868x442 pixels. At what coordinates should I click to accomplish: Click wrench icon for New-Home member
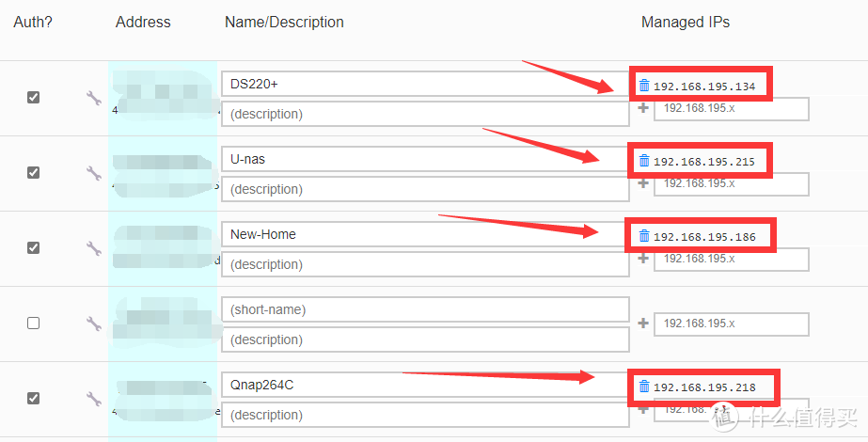(93, 248)
